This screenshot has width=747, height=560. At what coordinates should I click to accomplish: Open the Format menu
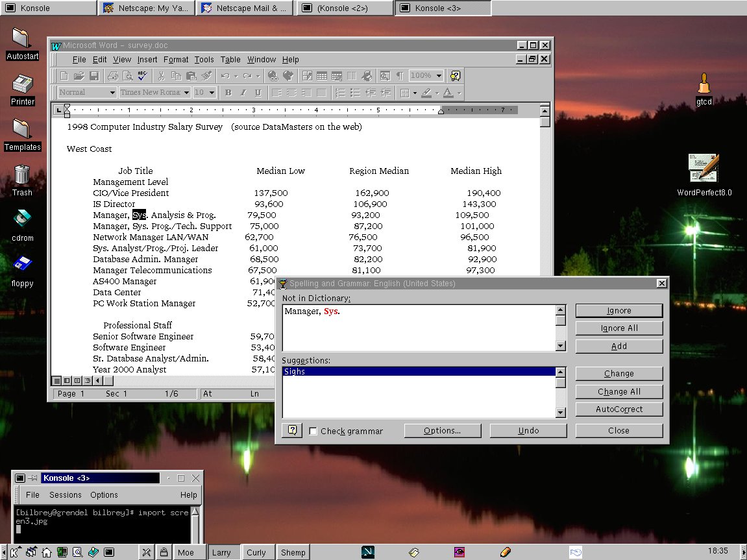(176, 60)
